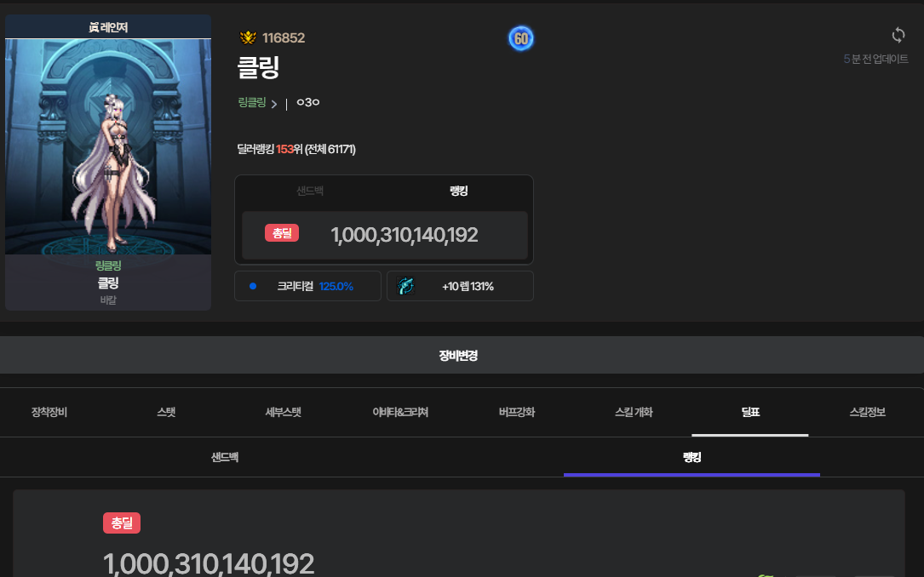
Task: Click the character portrait image
Action: point(108,146)
